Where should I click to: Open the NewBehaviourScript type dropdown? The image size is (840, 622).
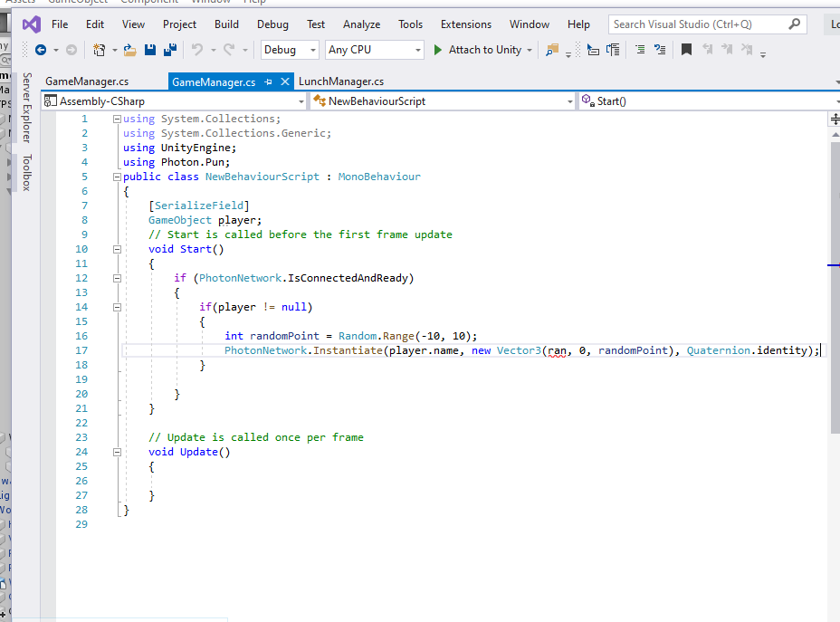[444, 101]
